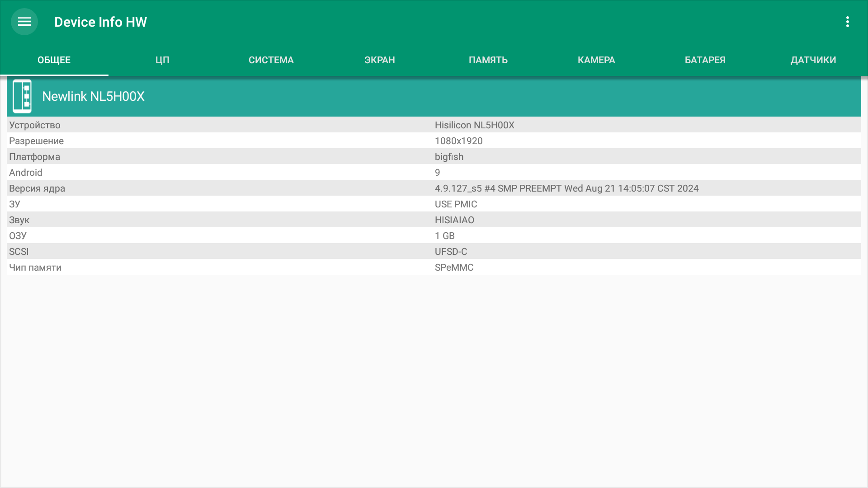Select the ПАМЯТЬ tab

click(488, 60)
